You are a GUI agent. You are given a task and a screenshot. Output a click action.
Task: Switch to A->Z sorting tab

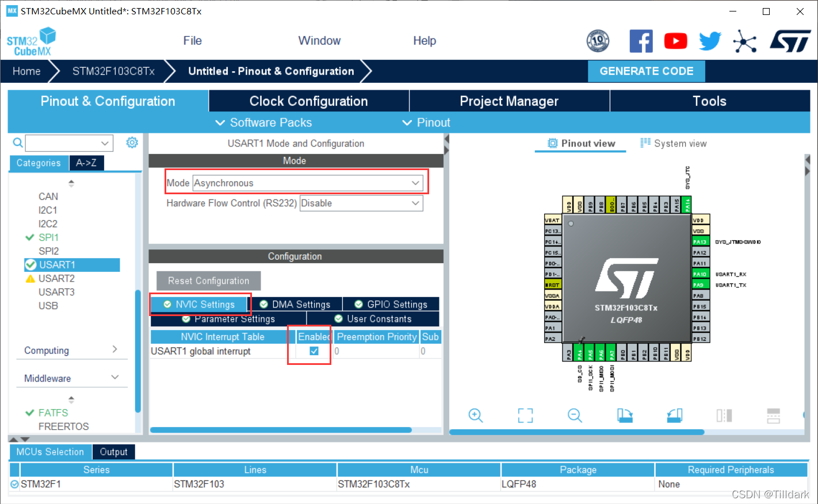[x=86, y=163]
